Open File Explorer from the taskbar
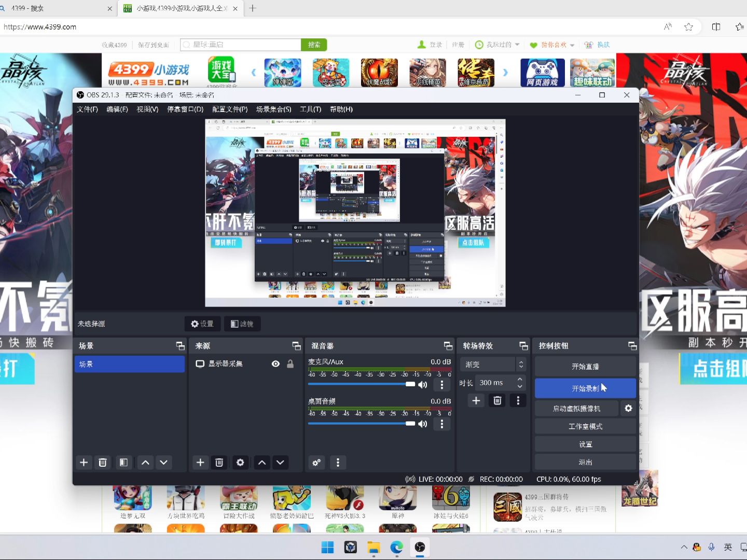The image size is (747, 560). 374,547
